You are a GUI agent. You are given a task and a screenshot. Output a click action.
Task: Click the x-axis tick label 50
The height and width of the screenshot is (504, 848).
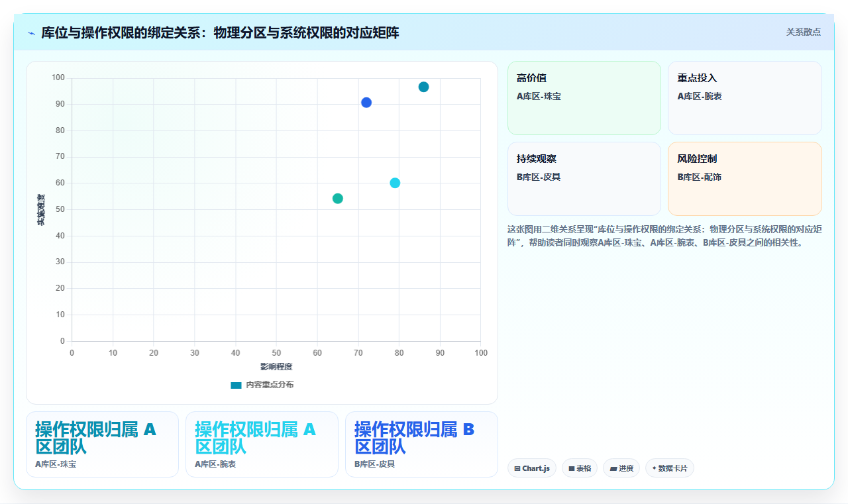coord(276,353)
